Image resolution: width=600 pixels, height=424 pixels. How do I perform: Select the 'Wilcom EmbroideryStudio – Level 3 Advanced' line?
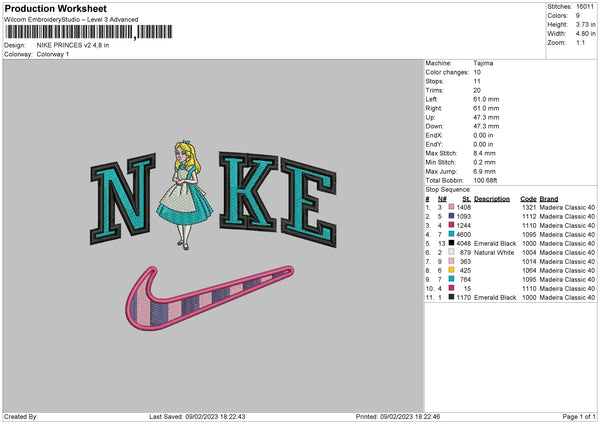click(71, 20)
